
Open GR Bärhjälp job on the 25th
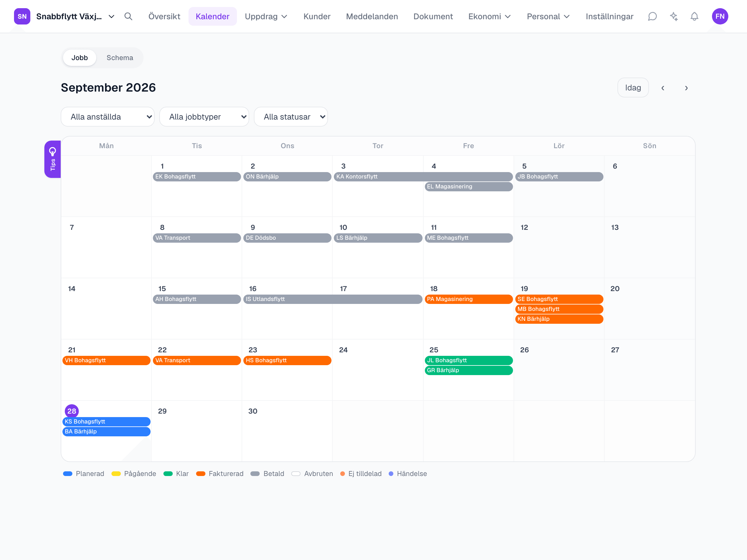coord(469,370)
